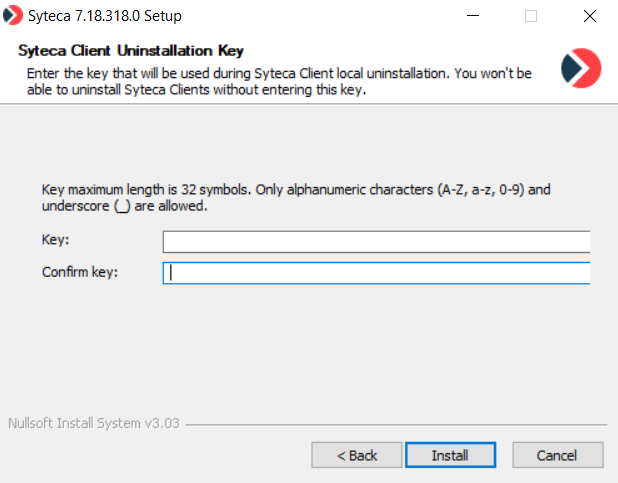
Task: Click the Syteca logo in the header banner
Action: coord(581,67)
